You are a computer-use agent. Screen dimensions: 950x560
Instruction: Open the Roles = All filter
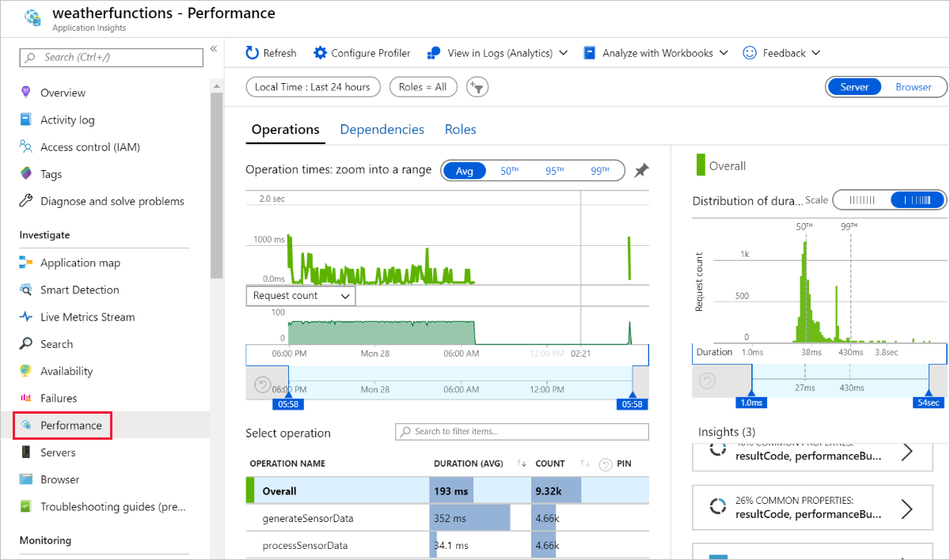point(423,87)
